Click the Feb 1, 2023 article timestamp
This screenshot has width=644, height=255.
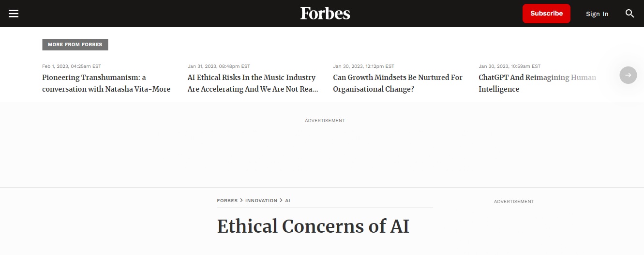coord(72,66)
